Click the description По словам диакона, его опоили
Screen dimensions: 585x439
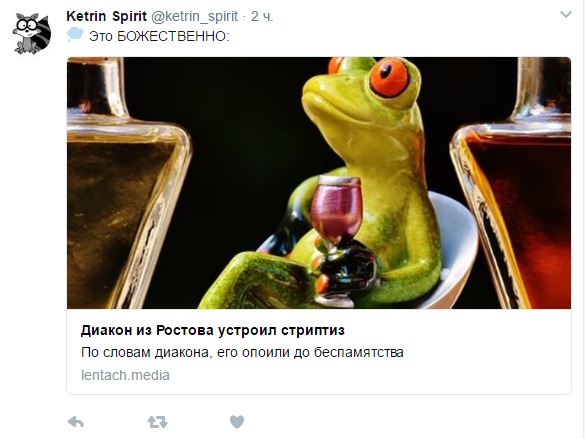pyautogui.click(x=242, y=352)
